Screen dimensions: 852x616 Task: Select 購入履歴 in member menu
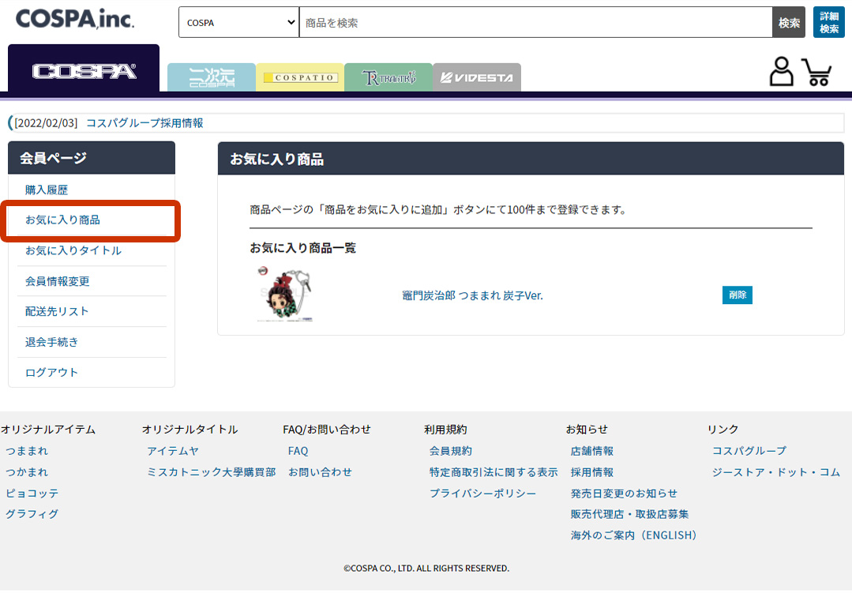click(x=47, y=190)
